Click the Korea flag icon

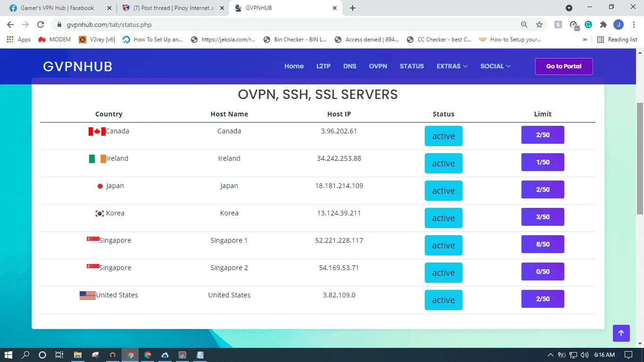99,214
